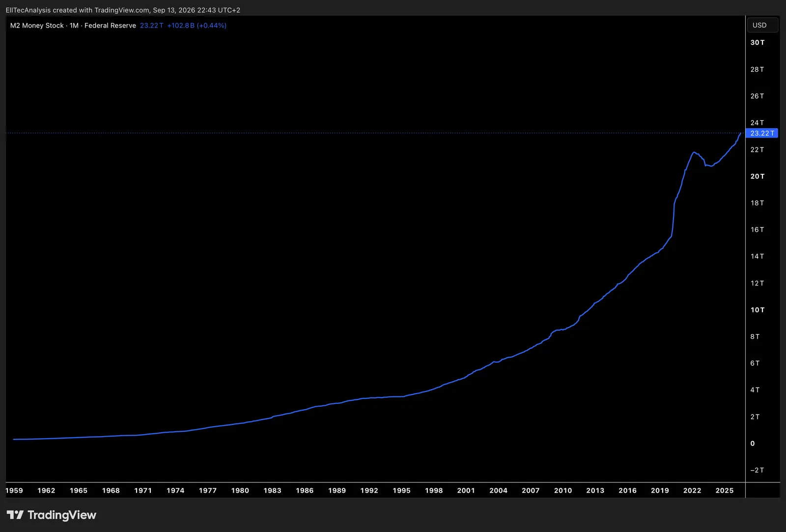Click the M2 Money Stock chart title
Image resolution: width=786 pixels, height=532 pixels.
pos(37,26)
